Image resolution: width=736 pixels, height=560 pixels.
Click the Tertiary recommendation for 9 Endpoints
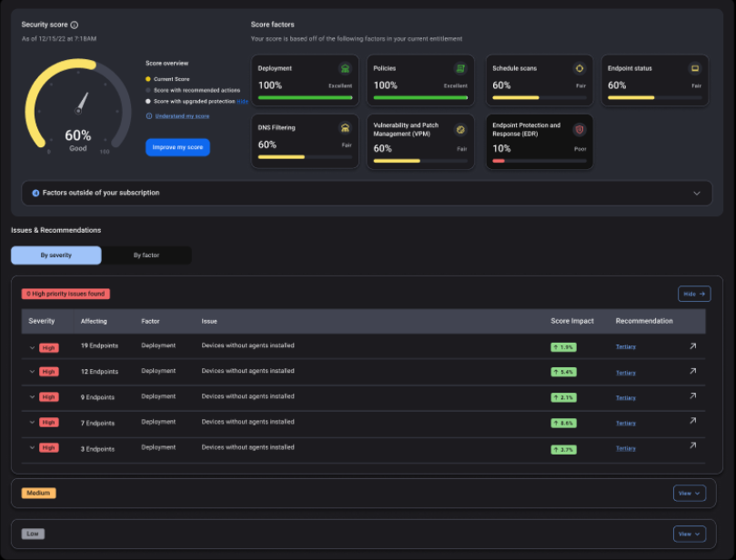[x=626, y=397]
